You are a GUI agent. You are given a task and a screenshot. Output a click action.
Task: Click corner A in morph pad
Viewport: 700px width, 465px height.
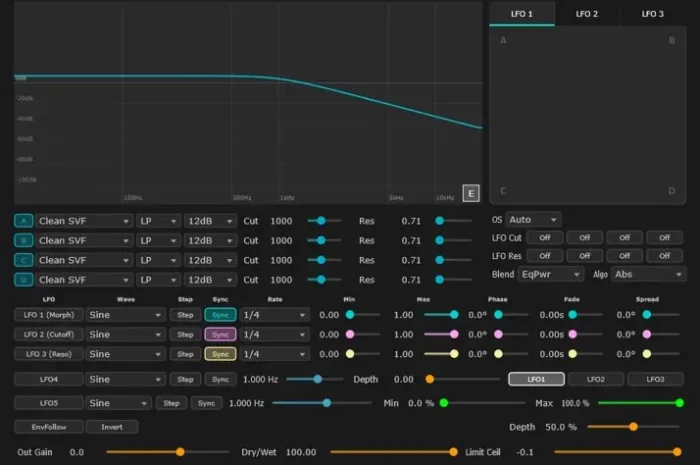pyautogui.click(x=503, y=40)
